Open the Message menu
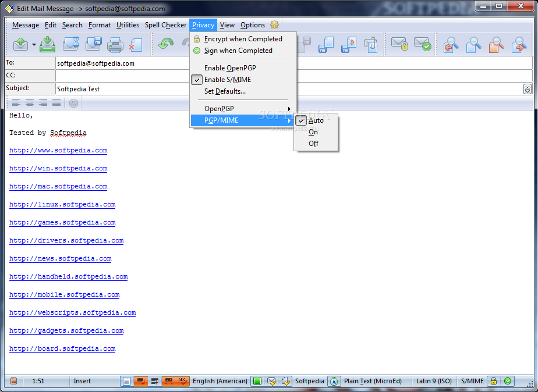The image size is (538, 392). pos(26,25)
